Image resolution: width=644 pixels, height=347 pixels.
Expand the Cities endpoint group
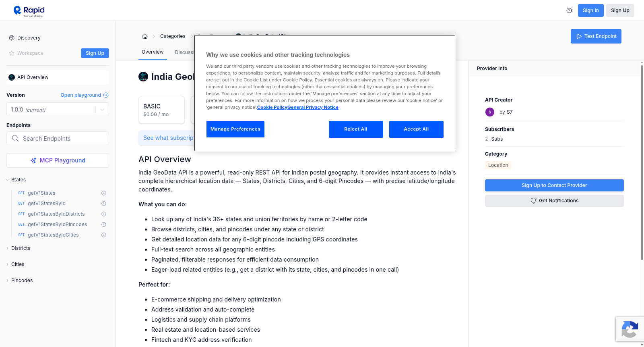tap(15, 264)
